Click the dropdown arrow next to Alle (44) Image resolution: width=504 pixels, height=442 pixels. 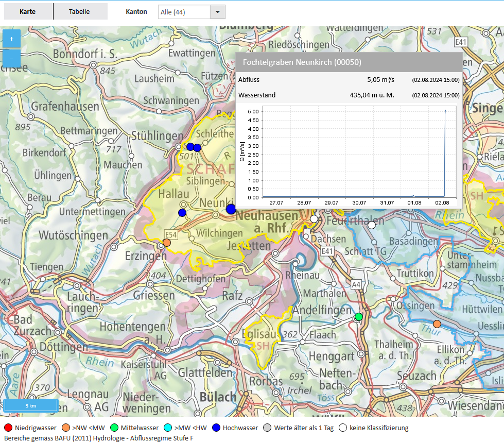click(x=218, y=12)
